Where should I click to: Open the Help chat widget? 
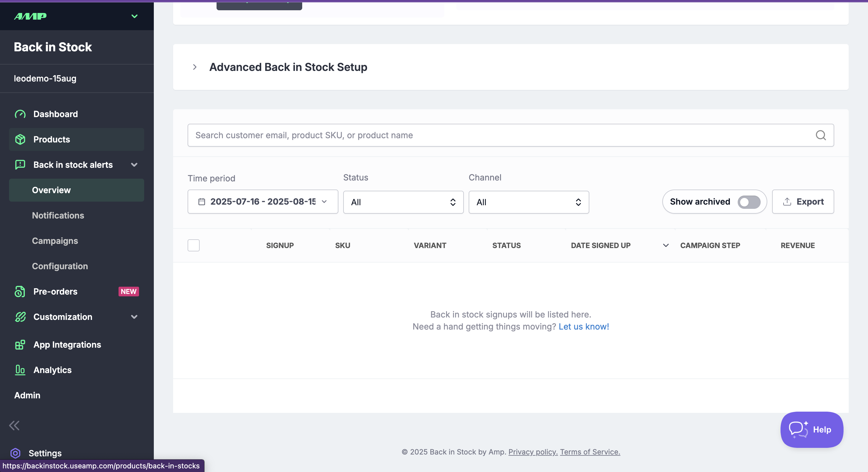[812, 429]
